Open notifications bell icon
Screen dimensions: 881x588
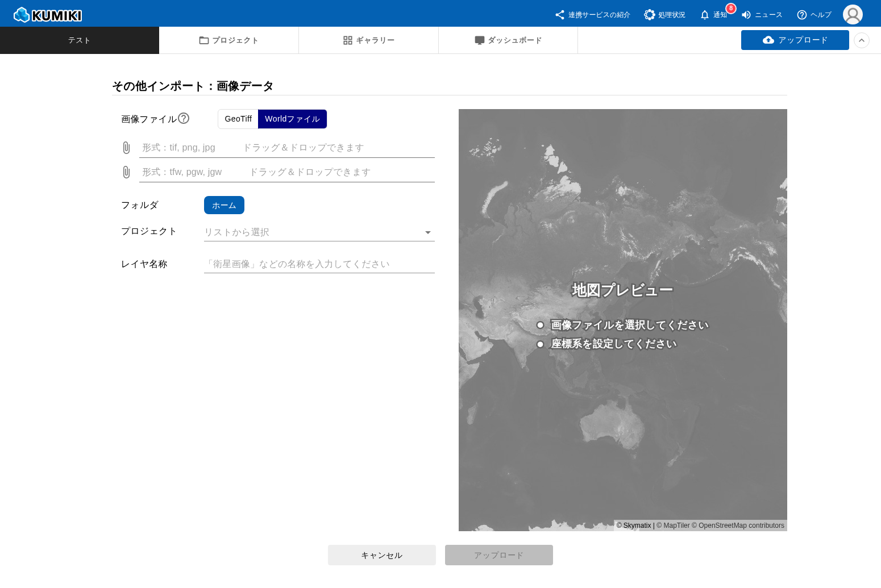click(705, 15)
